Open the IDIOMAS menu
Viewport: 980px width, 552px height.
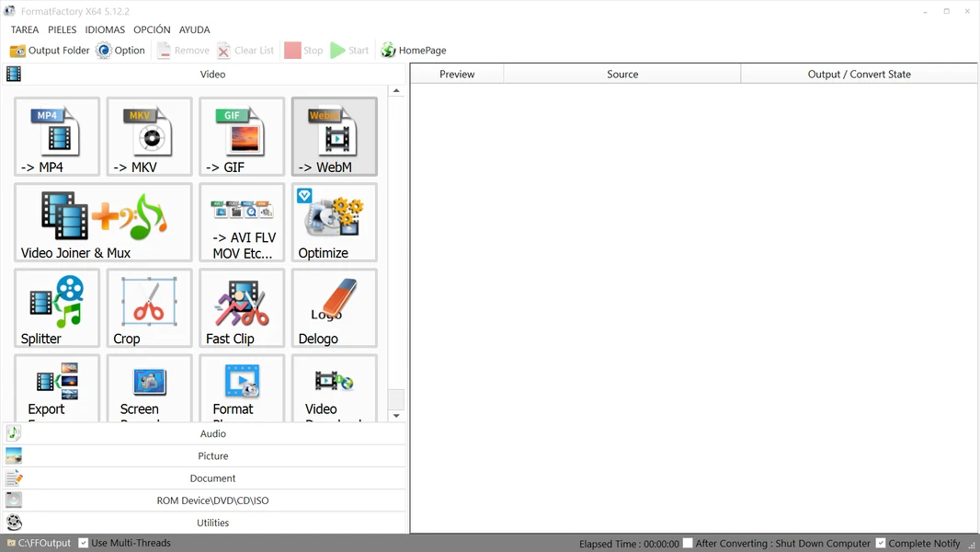point(105,29)
